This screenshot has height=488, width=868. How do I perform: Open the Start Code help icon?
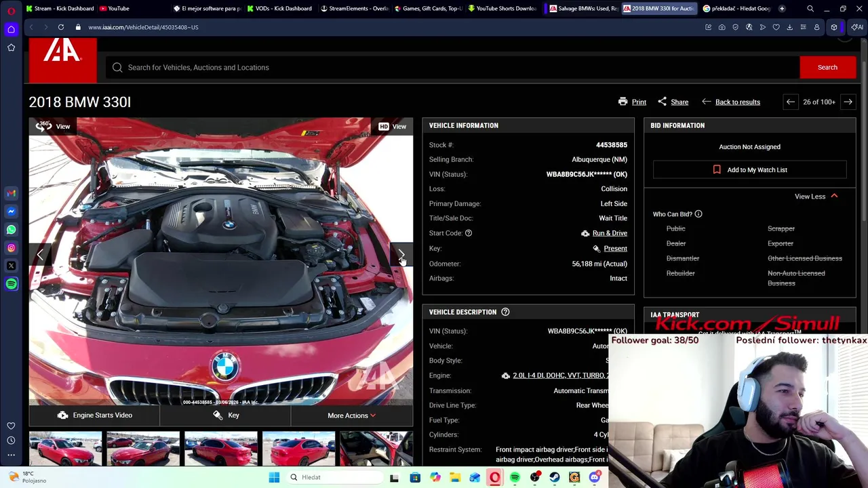468,233
